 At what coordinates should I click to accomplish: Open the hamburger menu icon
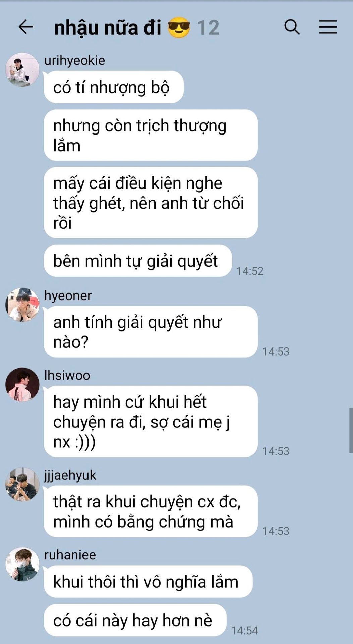pos(328,27)
